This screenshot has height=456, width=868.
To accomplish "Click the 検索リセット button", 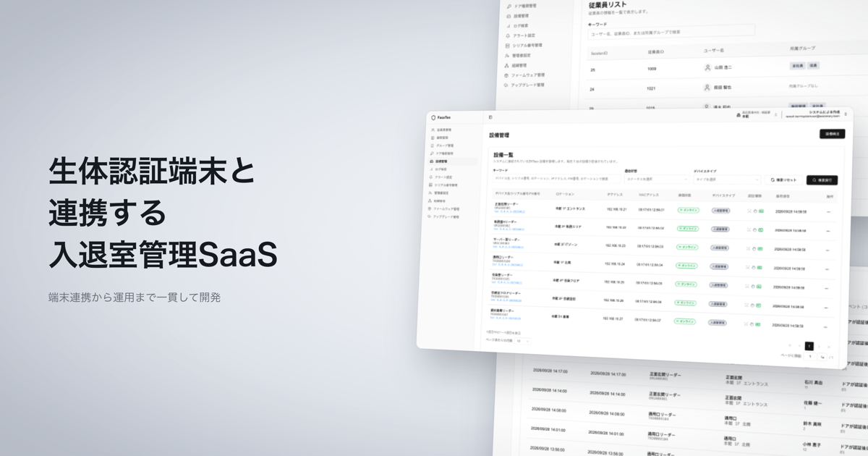I will [x=784, y=180].
